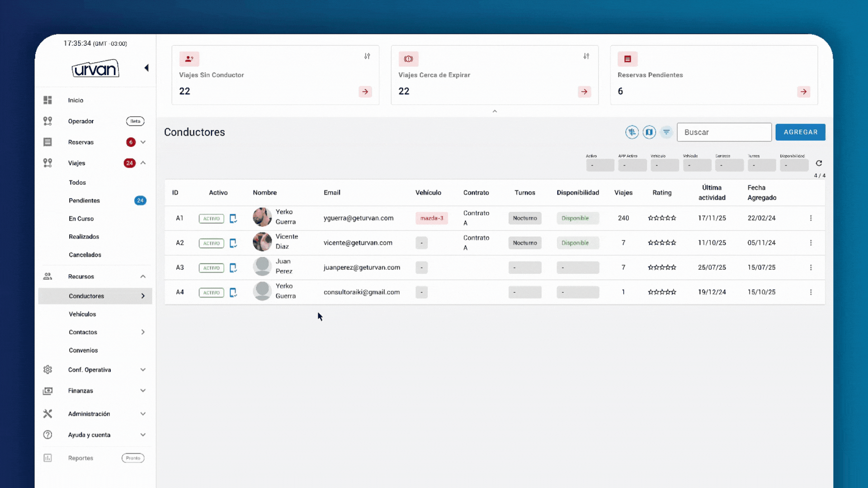This screenshot has width=868, height=488.
Task: Toggle Disponible status for Yerko Guerra A1
Action: point(577,218)
